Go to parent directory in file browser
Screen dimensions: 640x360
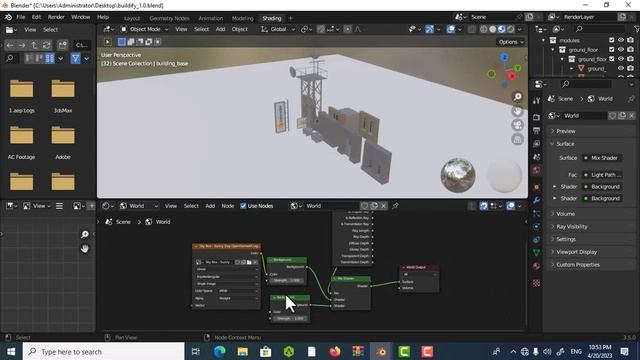[x=34, y=45]
